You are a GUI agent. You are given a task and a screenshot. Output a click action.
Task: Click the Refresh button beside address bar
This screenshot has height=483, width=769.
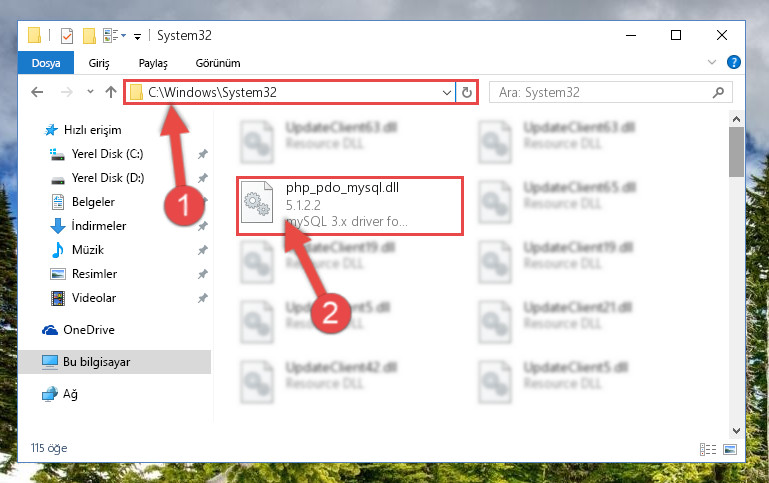click(466, 92)
